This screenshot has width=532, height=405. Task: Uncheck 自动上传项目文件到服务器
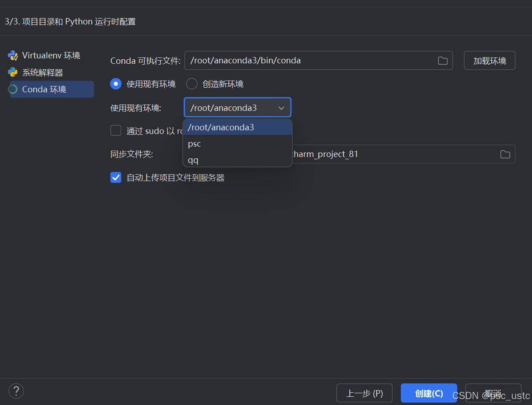click(x=116, y=177)
